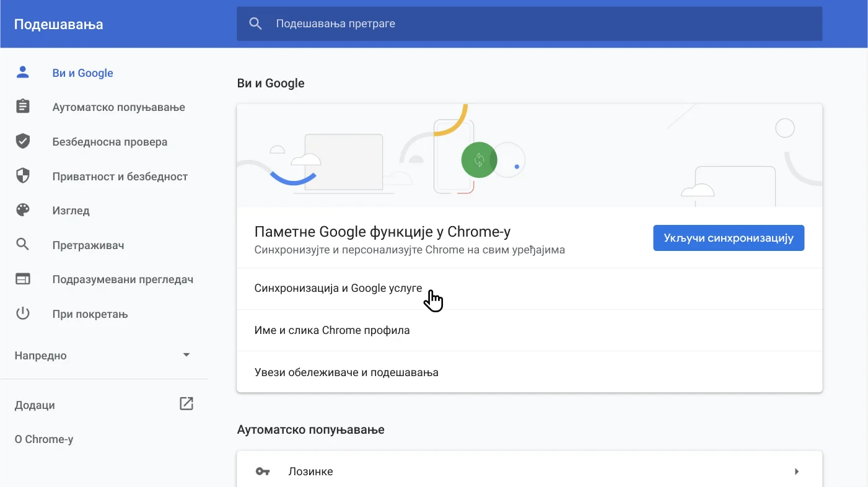The width and height of the screenshot is (868, 487).
Task: Expand the Напредно section
Action: click(40, 355)
